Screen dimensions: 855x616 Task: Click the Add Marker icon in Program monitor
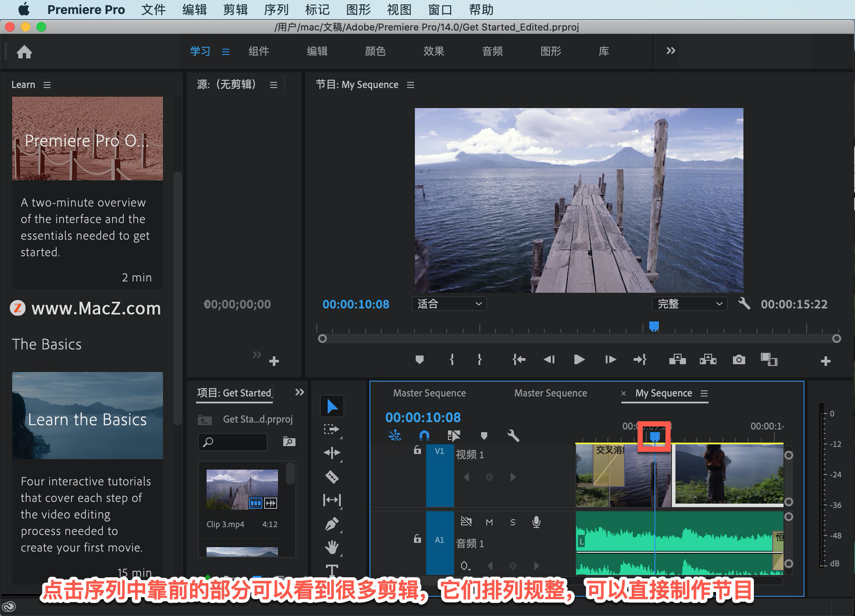tap(419, 360)
